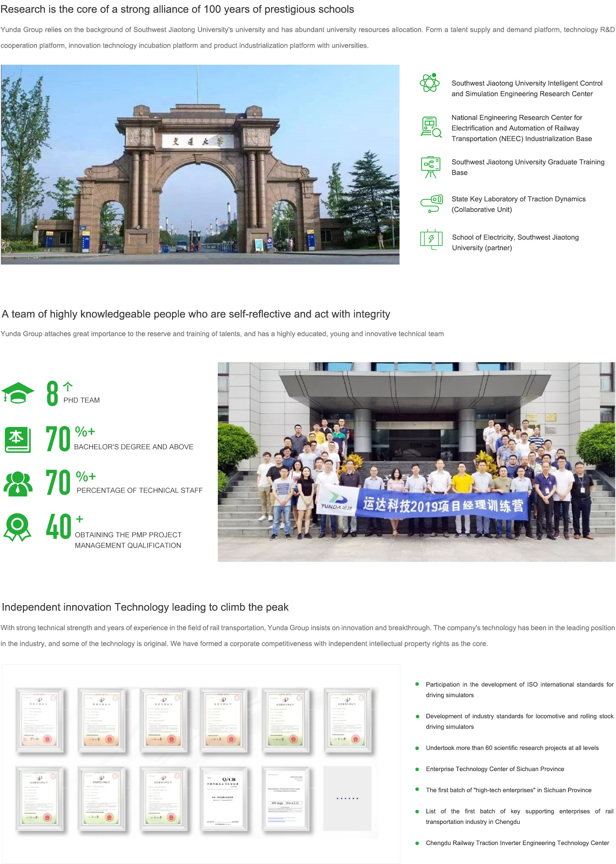Open the first patent certificate in top row
Screen dimensions: 616x864
point(40,721)
